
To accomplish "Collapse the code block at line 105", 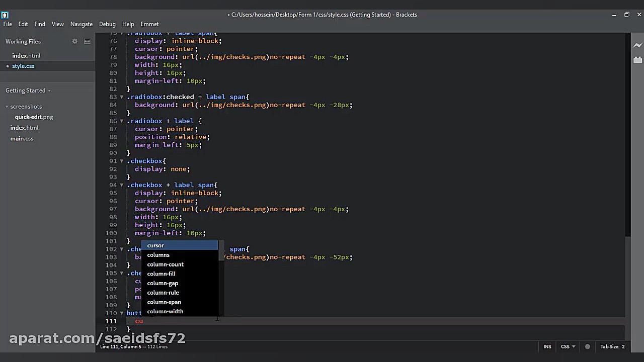I will (x=121, y=274).
